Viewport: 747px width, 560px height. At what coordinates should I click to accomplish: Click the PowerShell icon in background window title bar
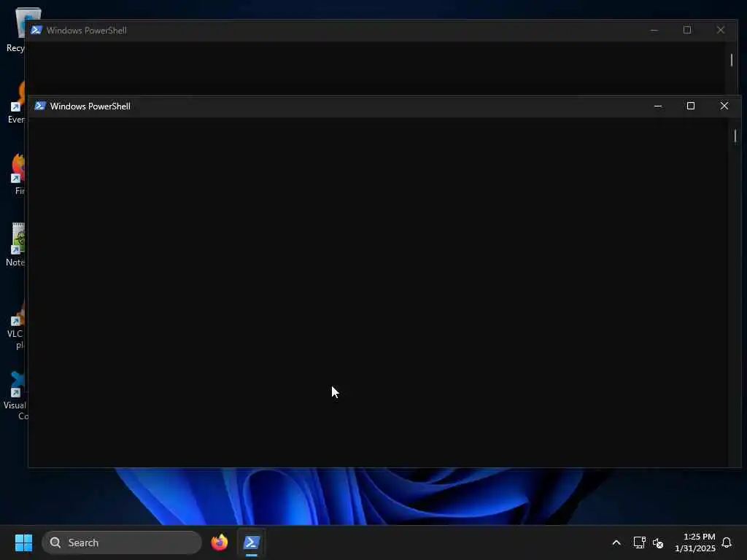click(36, 30)
